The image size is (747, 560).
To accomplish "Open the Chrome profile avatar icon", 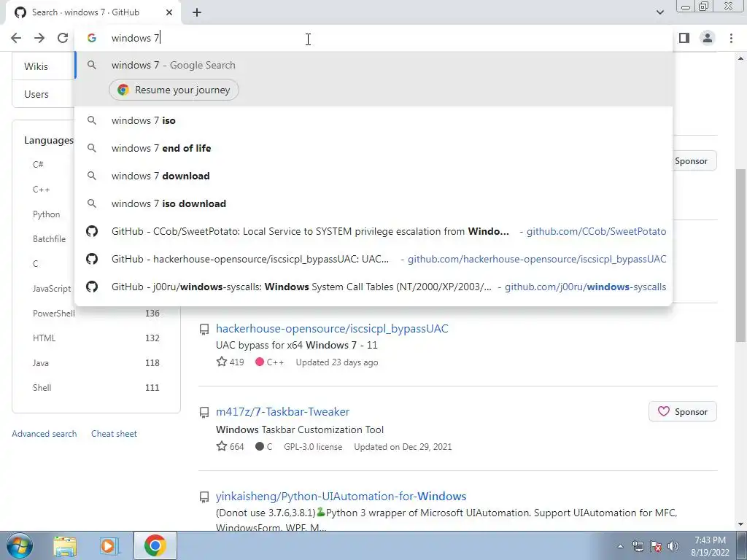I will (708, 38).
